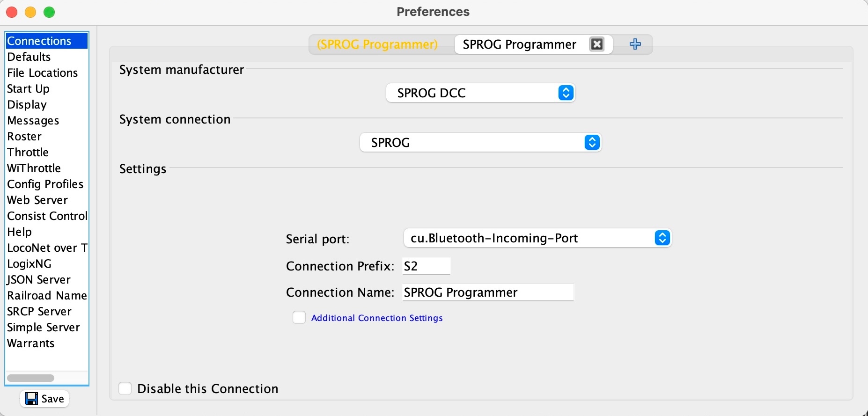The height and width of the screenshot is (416, 868).
Task: Open the System manufacturer dropdown
Action: tap(480, 93)
